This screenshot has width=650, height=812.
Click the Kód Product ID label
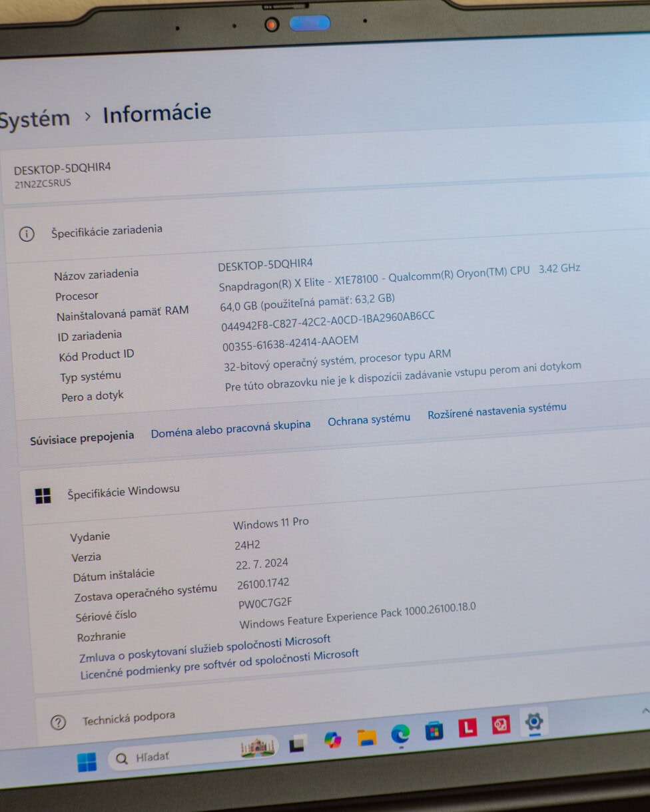[x=97, y=356]
